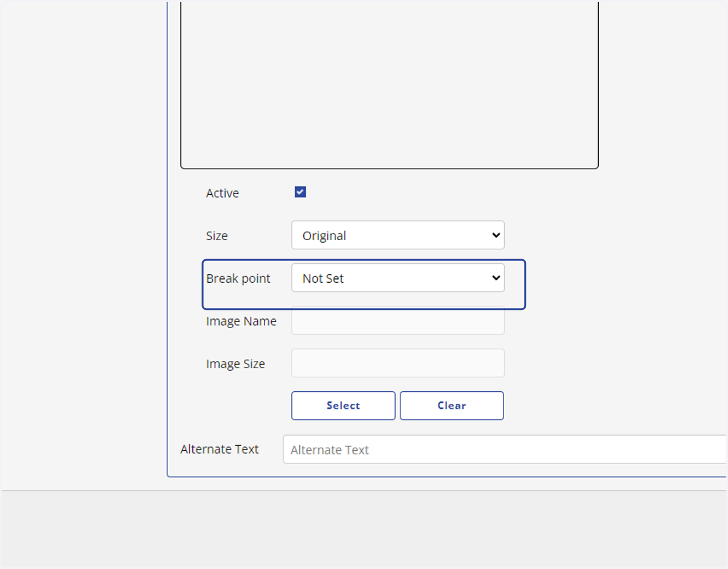Image resolution: width=728 pixels, height=569 pixels.
Task: Click the empty image preview box
Action: [x=389, y=85]
